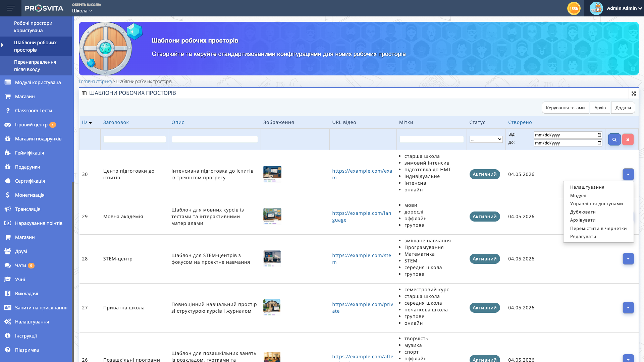Image resolution: width=644 pixels, height=362 pixels.
Task: Open the actions dropdown for STEM-центр
Action: click(x=628, y=259)
